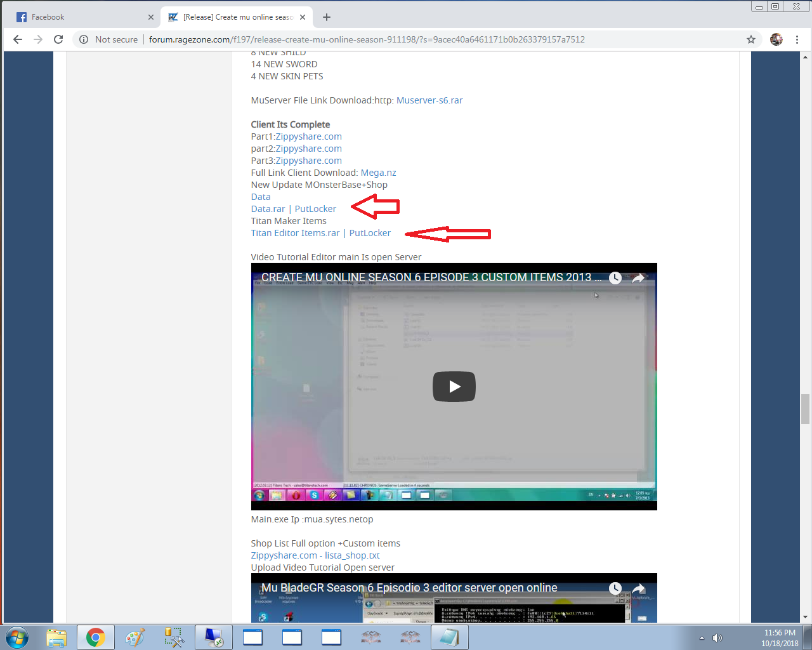This screenshot has width=812, height=650.
Task: Open the Muserver-s6.rar download link
Action: pyautogui.click(x=429, y=100)
